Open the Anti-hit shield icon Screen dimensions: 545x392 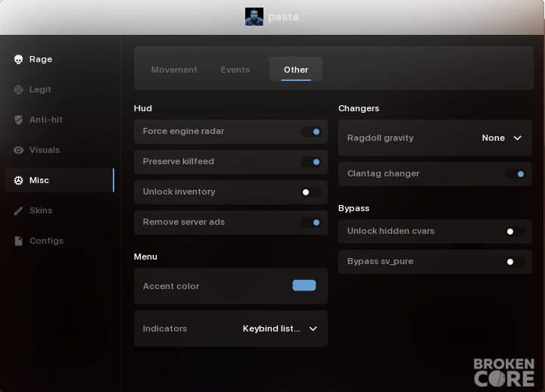18,120
